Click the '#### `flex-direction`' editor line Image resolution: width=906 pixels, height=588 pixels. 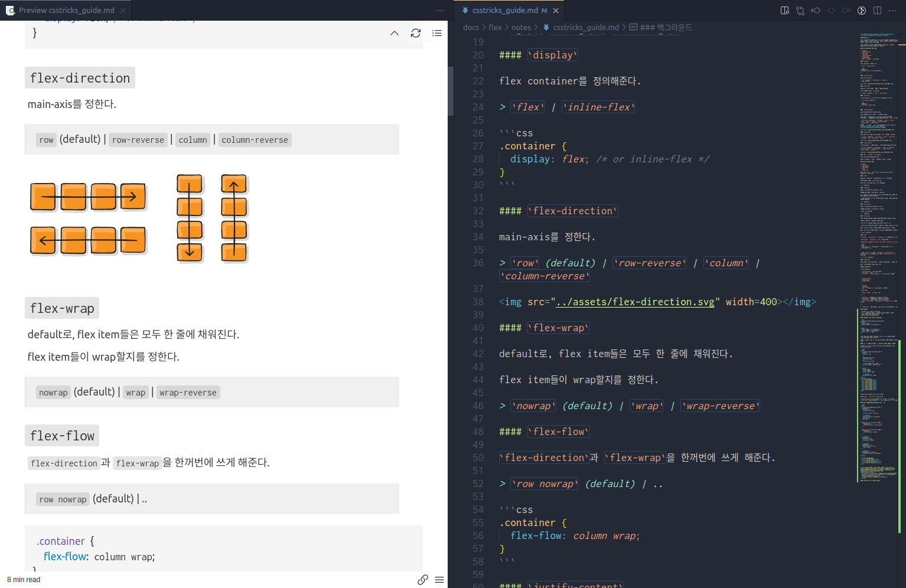[558, 211]
